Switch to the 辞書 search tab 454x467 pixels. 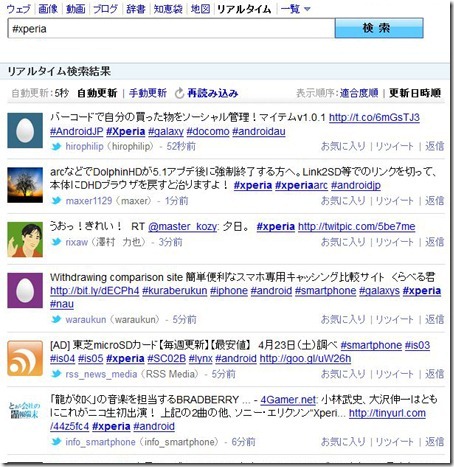coord(136,9)
